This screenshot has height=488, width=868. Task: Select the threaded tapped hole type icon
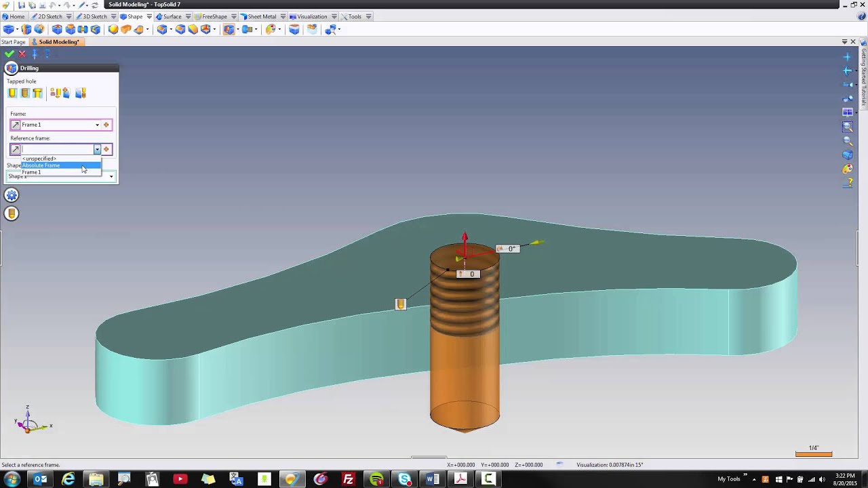[x=25, y=93]
